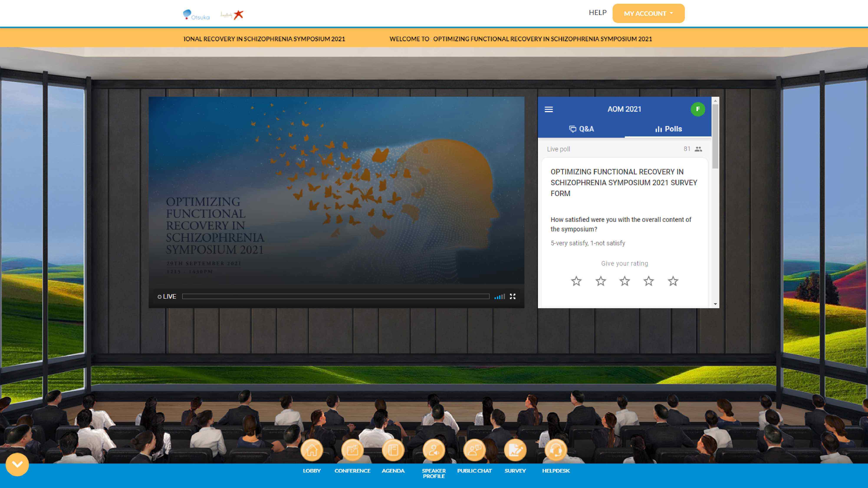Collapse bottom navigation with orange chevron
Viewport: 868px width, 488px height.
17,464
